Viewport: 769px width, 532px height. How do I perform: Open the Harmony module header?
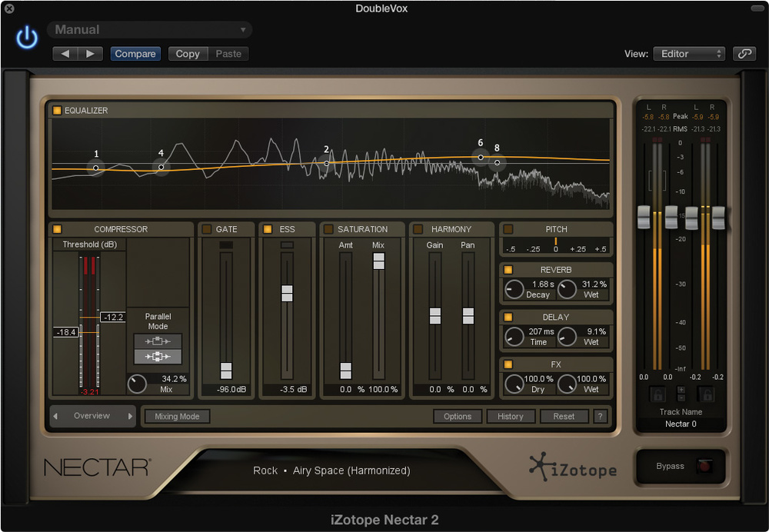pyautogui.click(x=451, y=229)
